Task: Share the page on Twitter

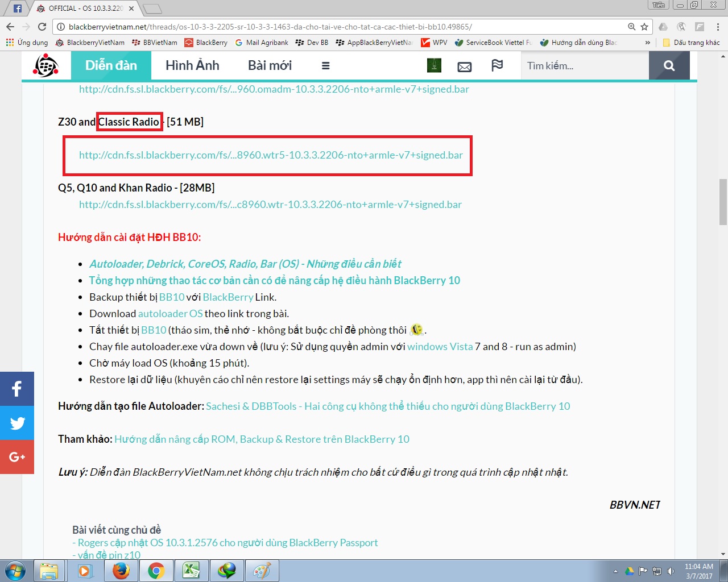Action: 17,423
